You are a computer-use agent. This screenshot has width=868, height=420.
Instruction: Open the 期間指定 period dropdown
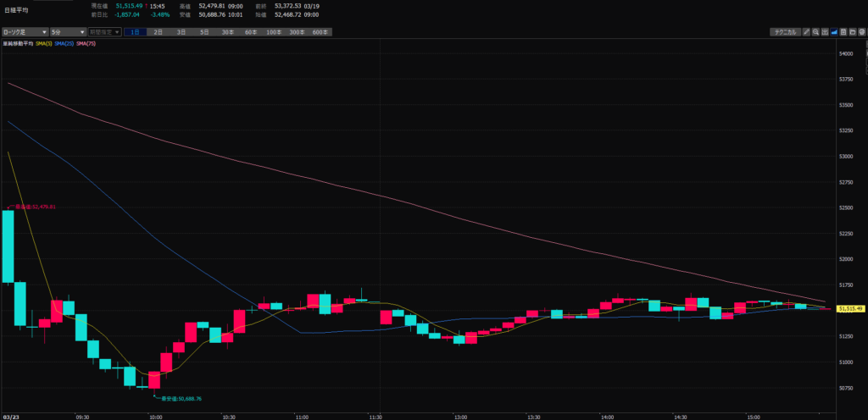[x=105, y=32]
